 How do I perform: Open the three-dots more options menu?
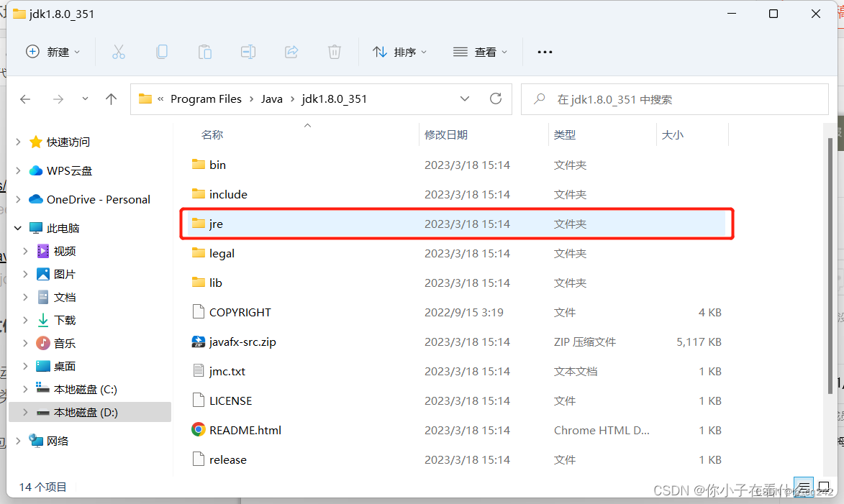point(545,52)
